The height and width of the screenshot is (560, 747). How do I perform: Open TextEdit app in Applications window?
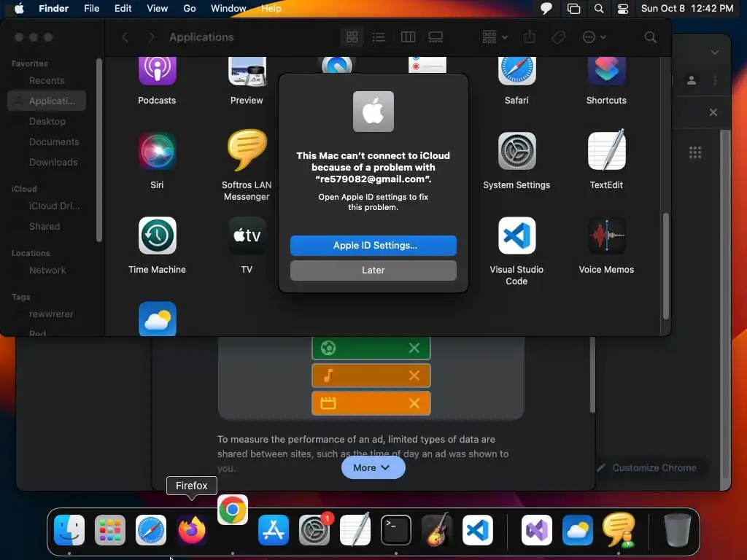(x=606, y=150)
